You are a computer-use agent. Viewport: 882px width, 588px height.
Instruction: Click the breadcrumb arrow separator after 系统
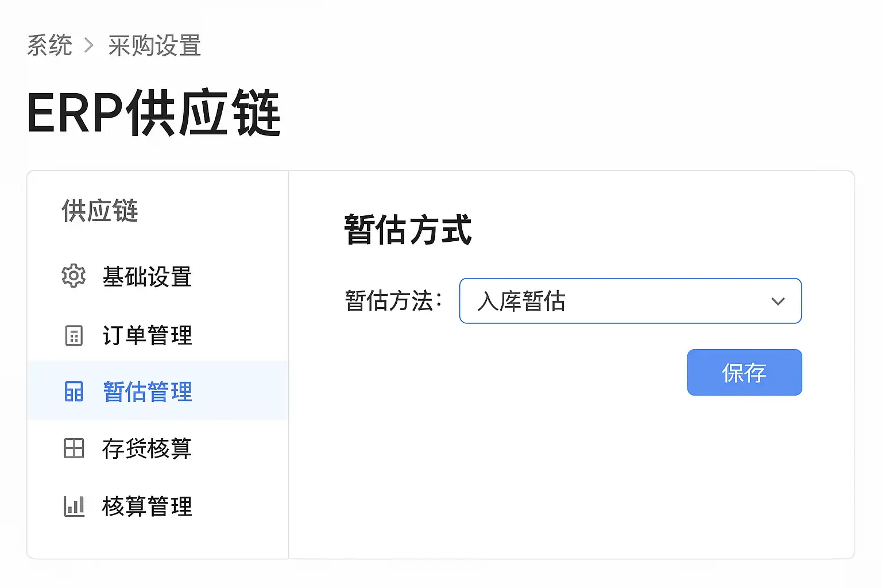point(89,45)
